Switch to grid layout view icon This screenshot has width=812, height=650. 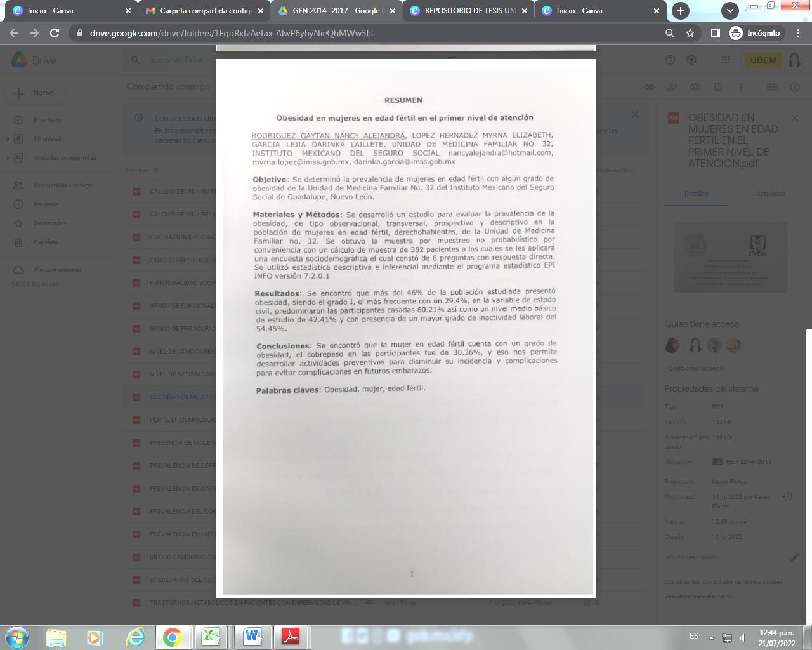(x=772, y=87)
